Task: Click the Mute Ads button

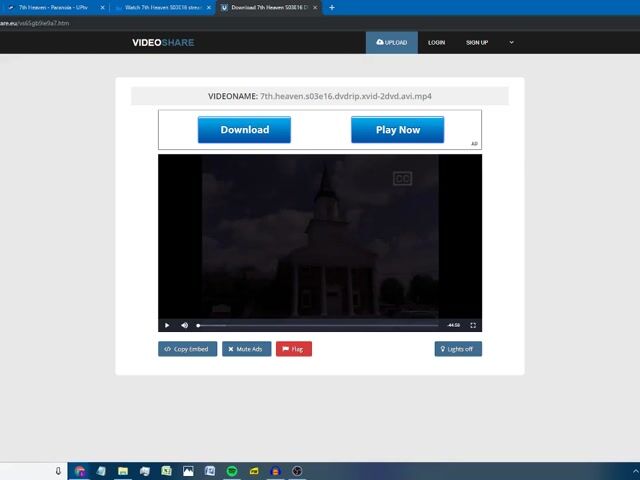Action: tap(247, 349)
